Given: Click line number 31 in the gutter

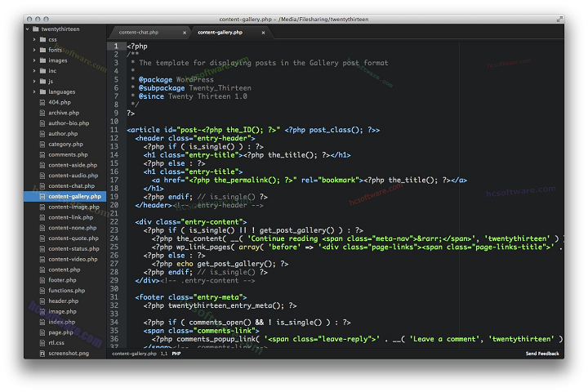Looking at the screenshot, I should pos(114,297).
